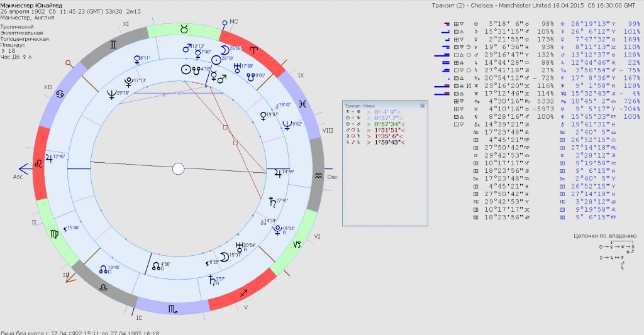
Task: Click transit Sun position 28°19'13" in table
Action: [592, 24]
